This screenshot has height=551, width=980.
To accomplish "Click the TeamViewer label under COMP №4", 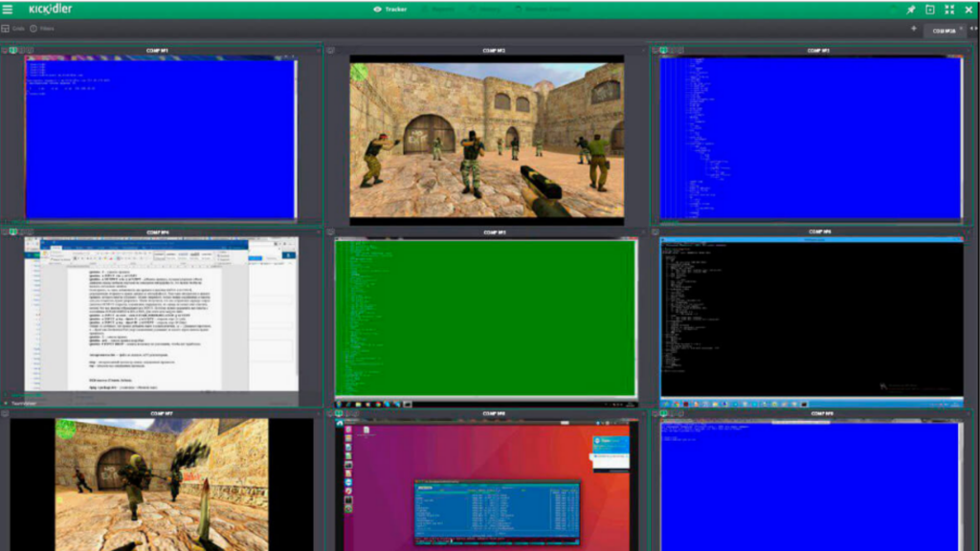I will (24, 404).
